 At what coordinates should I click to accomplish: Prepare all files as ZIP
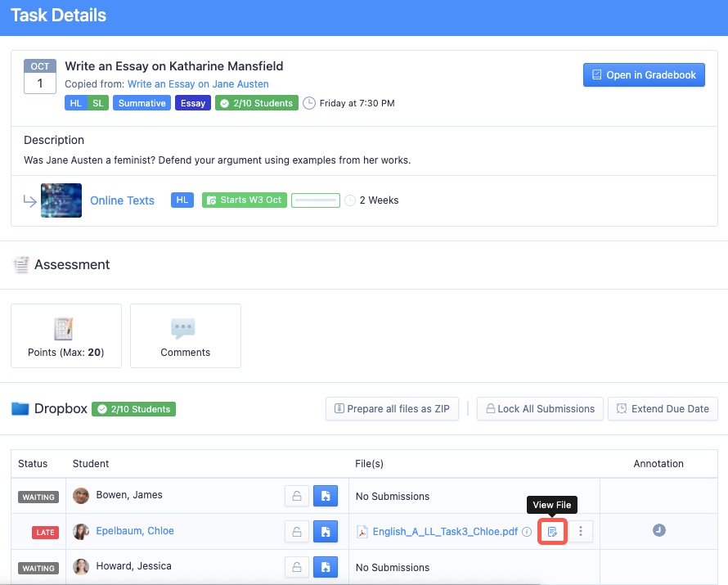click(x=392, y=408)
